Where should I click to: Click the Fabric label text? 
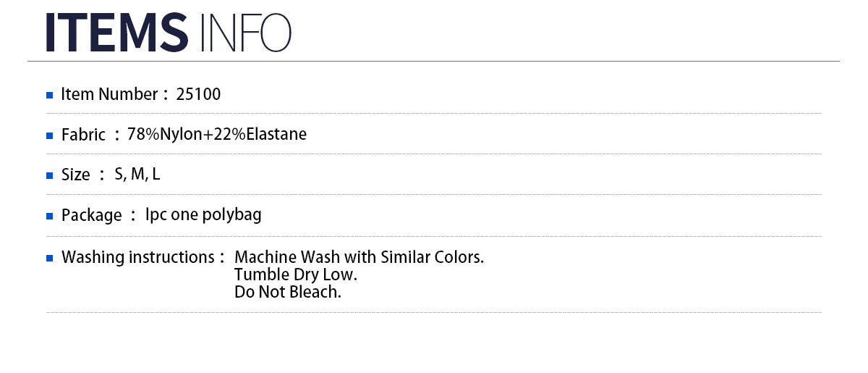coord(83,135)
